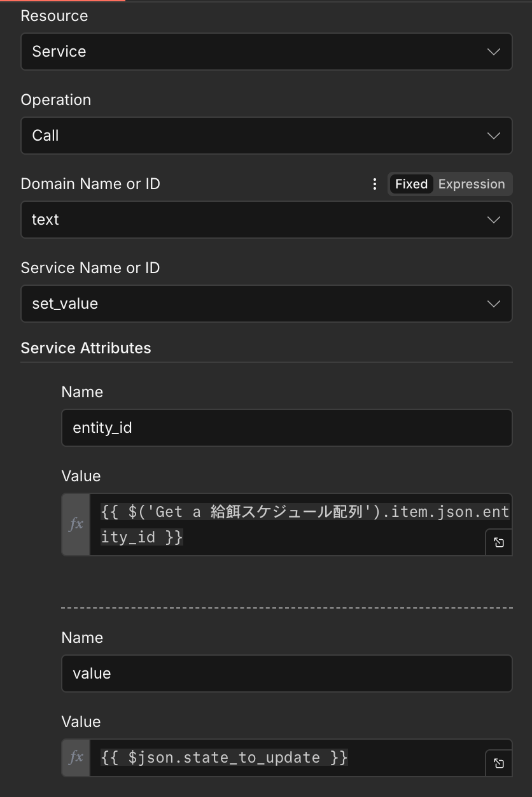Click the Service Attributes section heading
Screen dimensions: 532x797
tap(86, 348)
